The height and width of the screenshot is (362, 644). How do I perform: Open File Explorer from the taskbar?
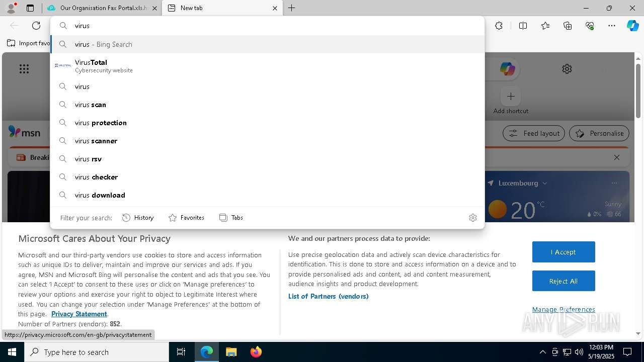coord(231,352)
